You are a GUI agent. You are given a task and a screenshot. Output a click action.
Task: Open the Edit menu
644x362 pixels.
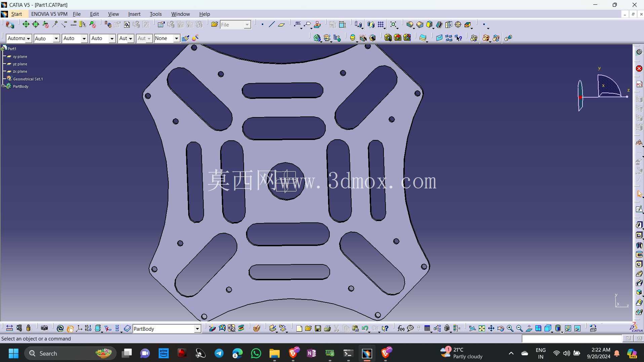(x=94, y=14)
